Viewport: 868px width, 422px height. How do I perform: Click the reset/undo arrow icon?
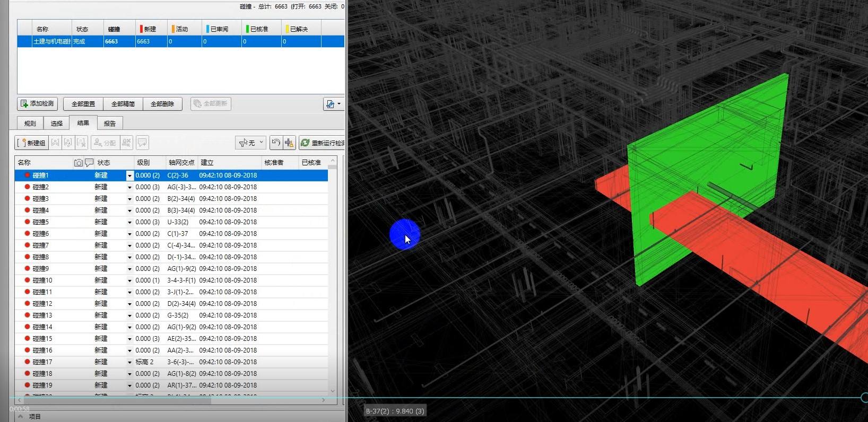[x=276, y=143]
